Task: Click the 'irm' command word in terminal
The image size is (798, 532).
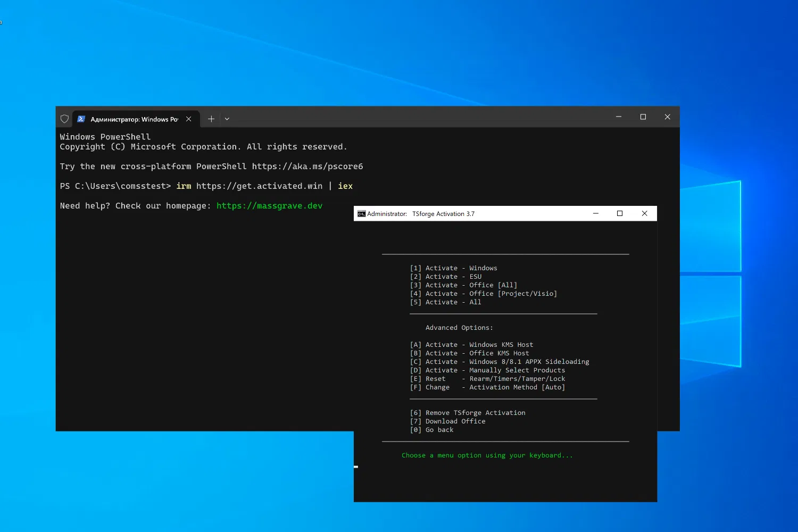Action: [184, 186]
